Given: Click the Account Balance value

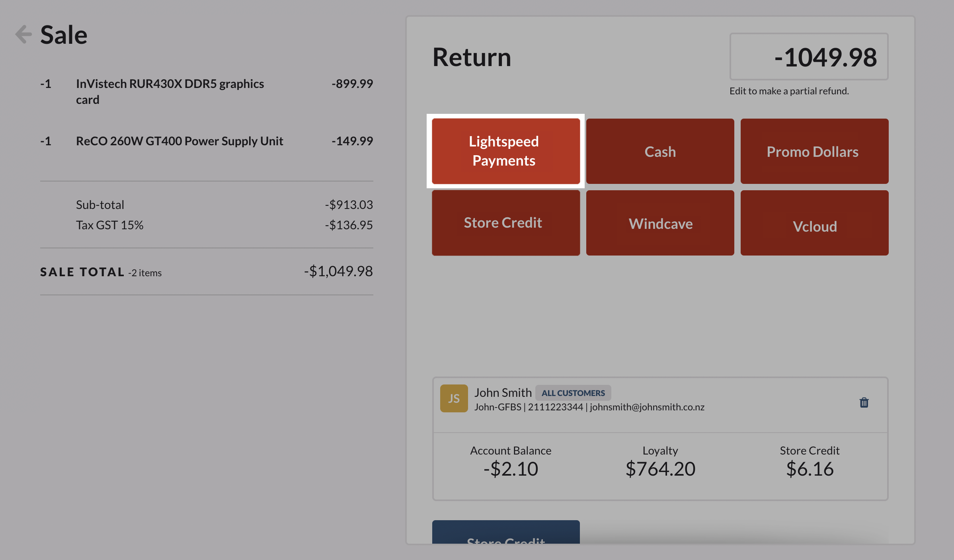Looking at the screenshot, I should [510, 468].
